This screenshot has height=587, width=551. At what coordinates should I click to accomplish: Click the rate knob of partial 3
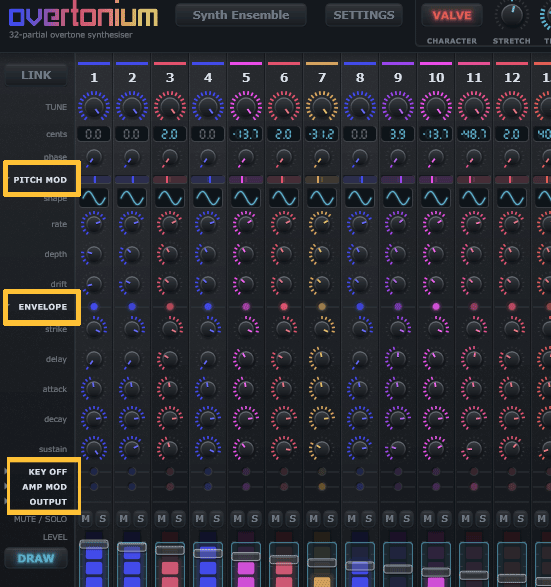170,224
